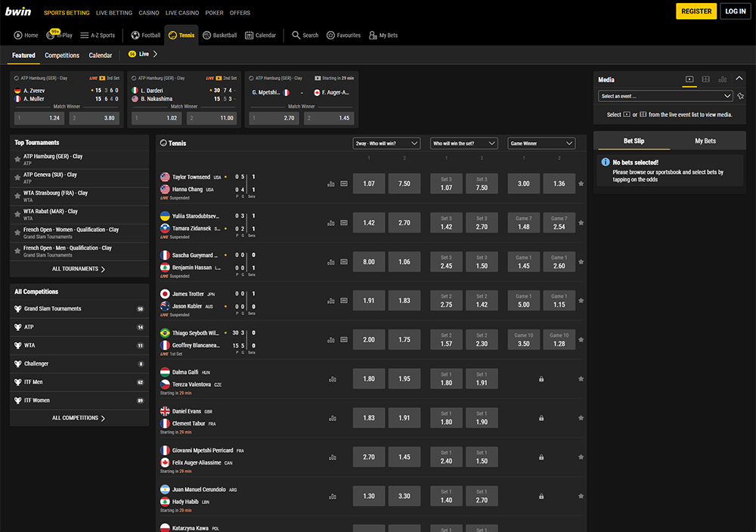Expand the Live events chevron
Viewport: 756px width, 532px height.
tap(155, 54)
